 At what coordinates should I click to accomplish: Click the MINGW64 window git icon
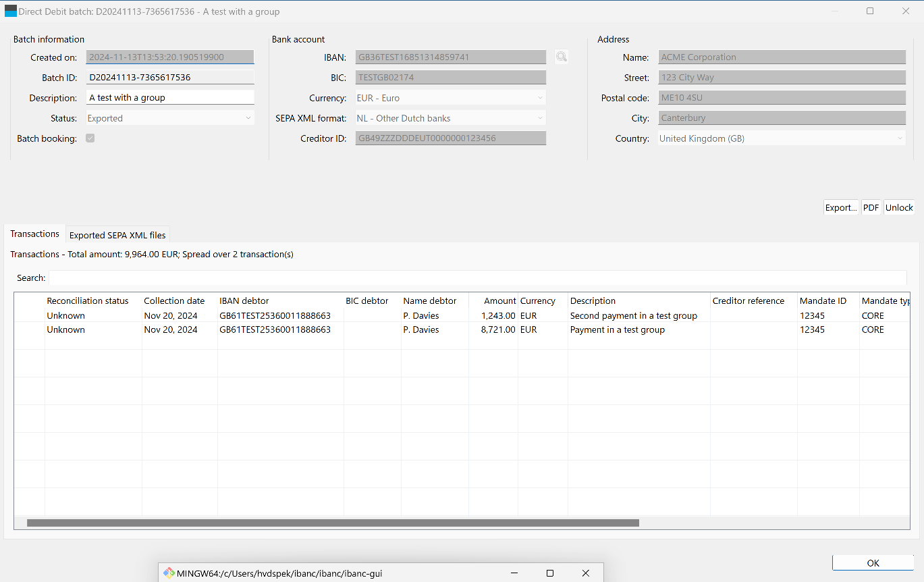point(169,573)
